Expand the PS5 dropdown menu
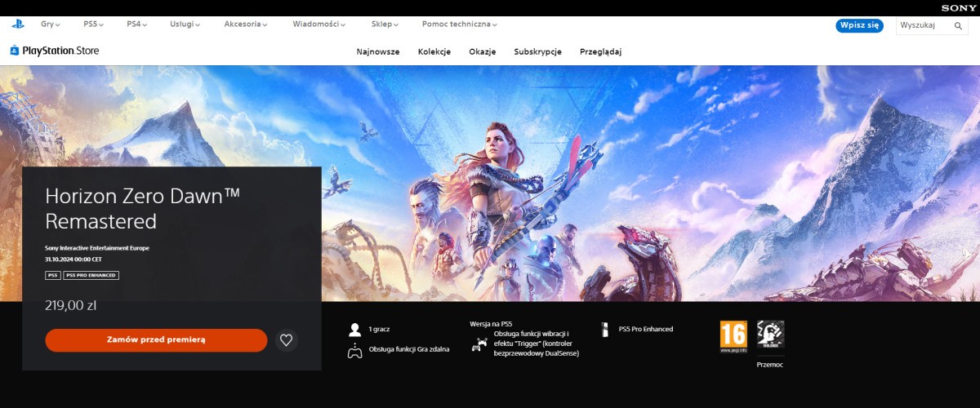Viewport: 980px width, 408px height. point(94,24)
